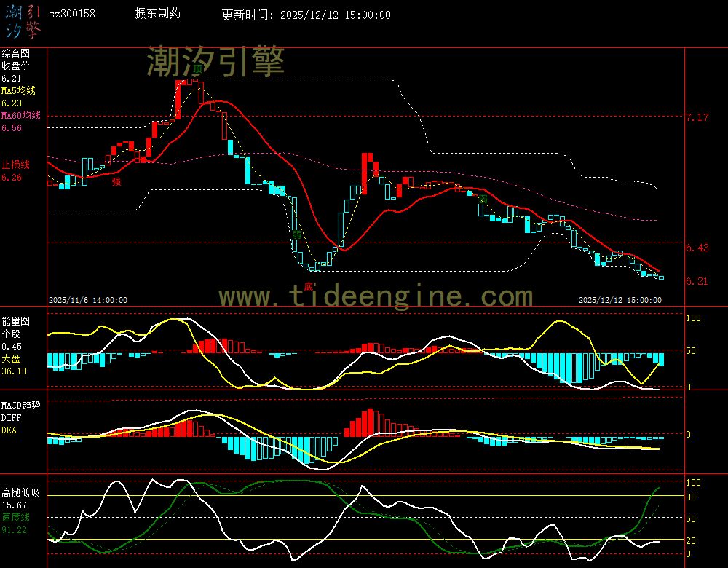Click the stock name 振东制药

158,15
